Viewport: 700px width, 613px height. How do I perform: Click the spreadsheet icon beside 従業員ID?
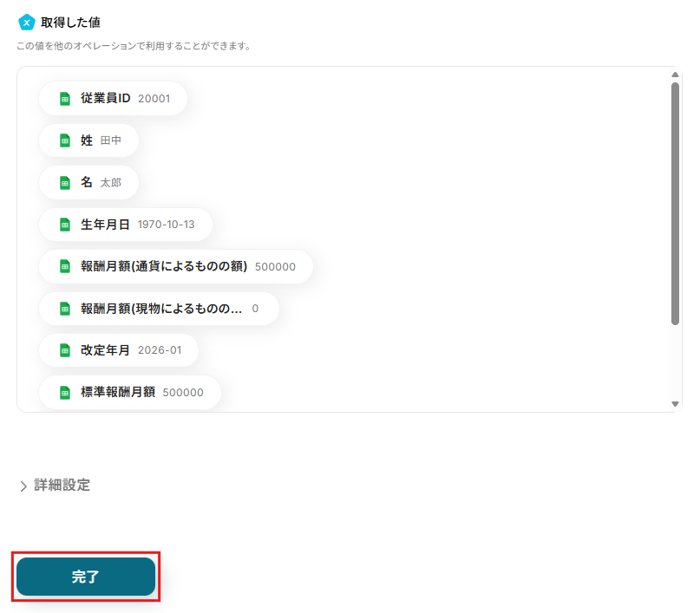64,99
